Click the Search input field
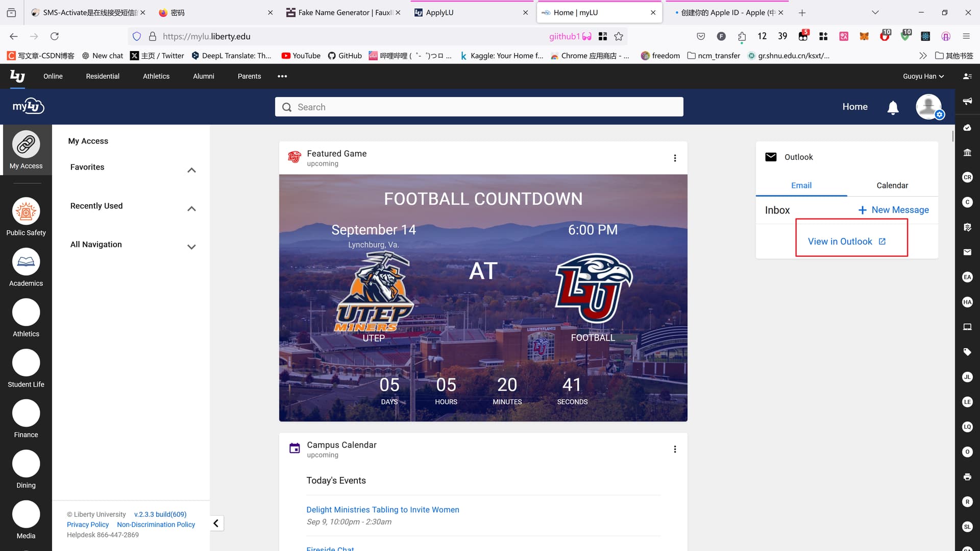 pyautogui.click(x=479, y=107)
